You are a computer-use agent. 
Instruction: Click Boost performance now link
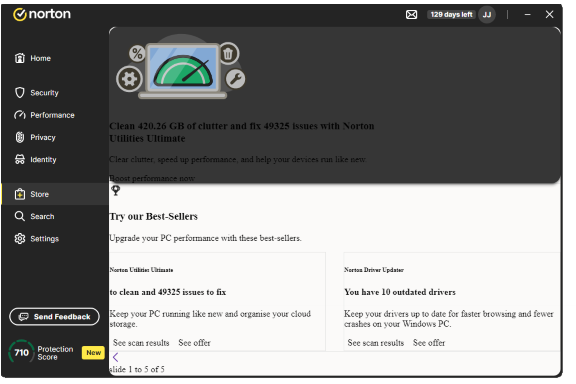152,179
